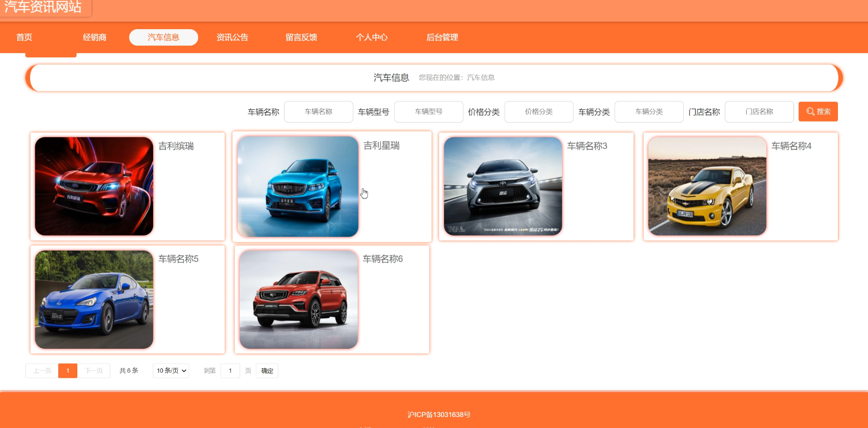This screenshot has width=868, height=428.
Task: Click the 车辆名称6 title text
Action: [383, 259]
